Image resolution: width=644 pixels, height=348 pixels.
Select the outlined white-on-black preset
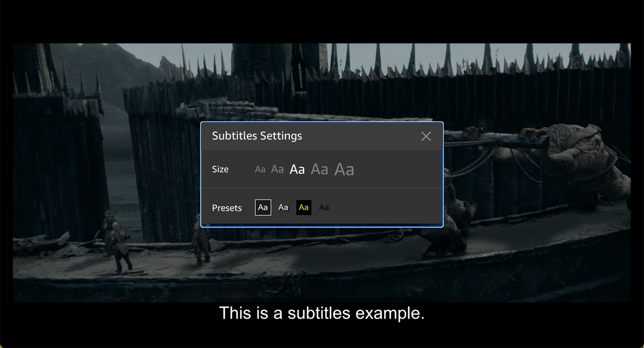tap(262, 207)
